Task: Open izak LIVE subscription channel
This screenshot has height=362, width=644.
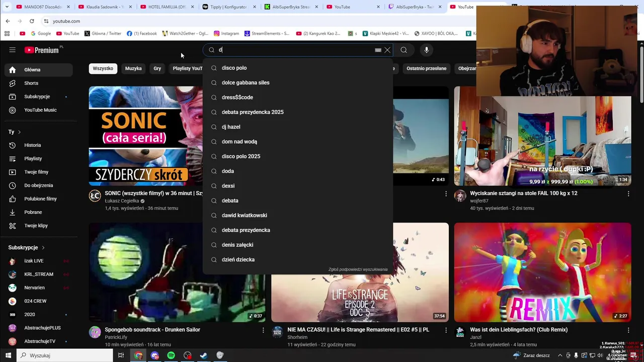Action: [39, 261]
